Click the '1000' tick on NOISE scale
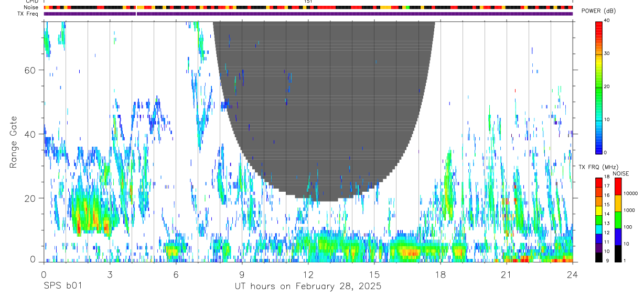 [x=630, y=210]
